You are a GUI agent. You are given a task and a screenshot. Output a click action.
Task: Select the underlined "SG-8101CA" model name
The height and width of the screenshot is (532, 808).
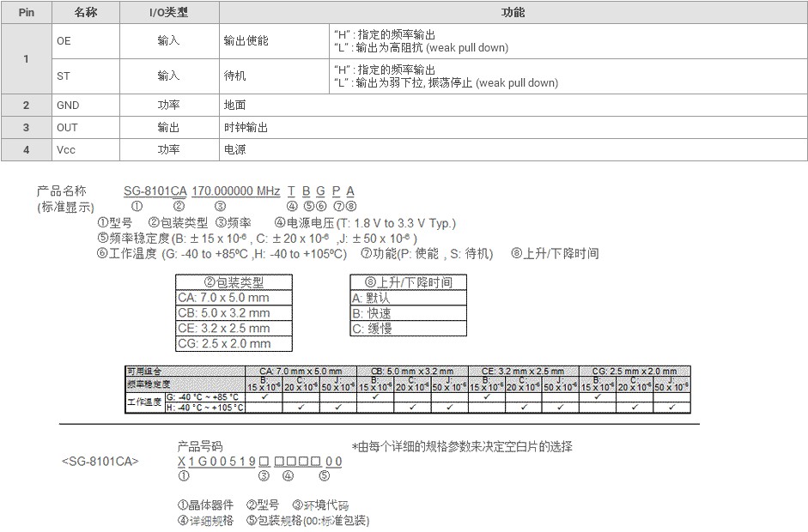click(x=155, y=191)
